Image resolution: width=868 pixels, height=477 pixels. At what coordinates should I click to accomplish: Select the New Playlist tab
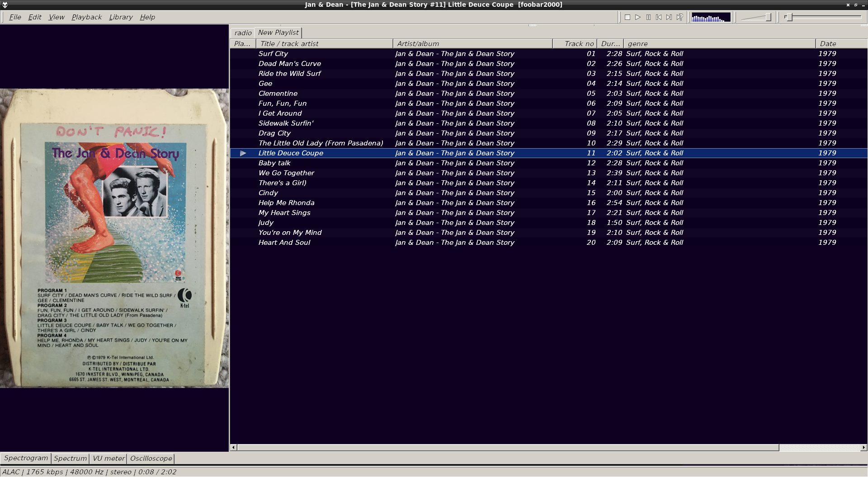pyautogui.click(x=278, y=33)
